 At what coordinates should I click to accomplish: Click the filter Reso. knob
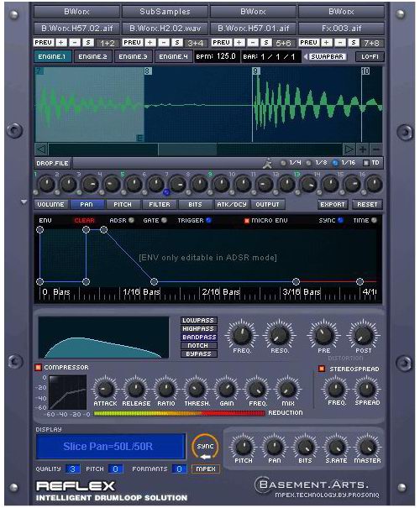[280, 335]
